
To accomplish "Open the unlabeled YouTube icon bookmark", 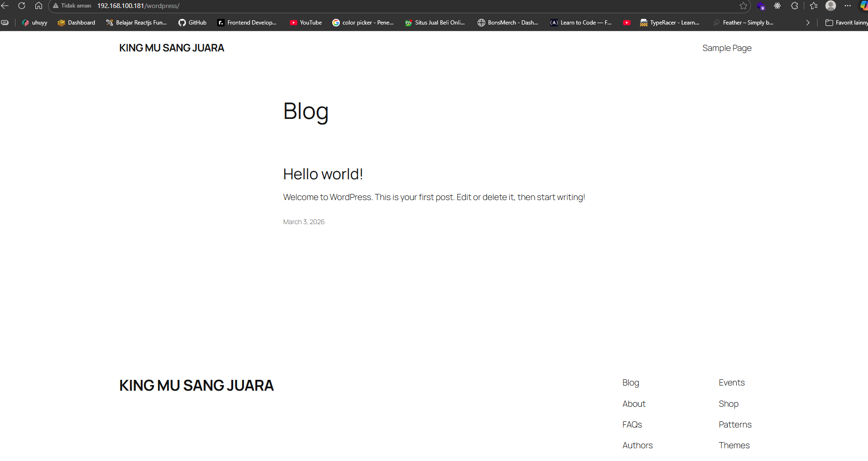I will pyautogui.click(x=627, y=23).
